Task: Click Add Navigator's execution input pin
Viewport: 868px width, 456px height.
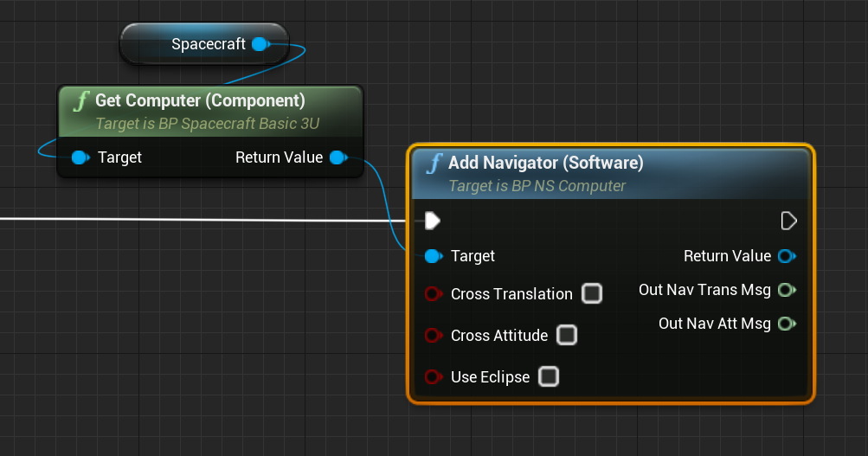Action: (433, 222)
